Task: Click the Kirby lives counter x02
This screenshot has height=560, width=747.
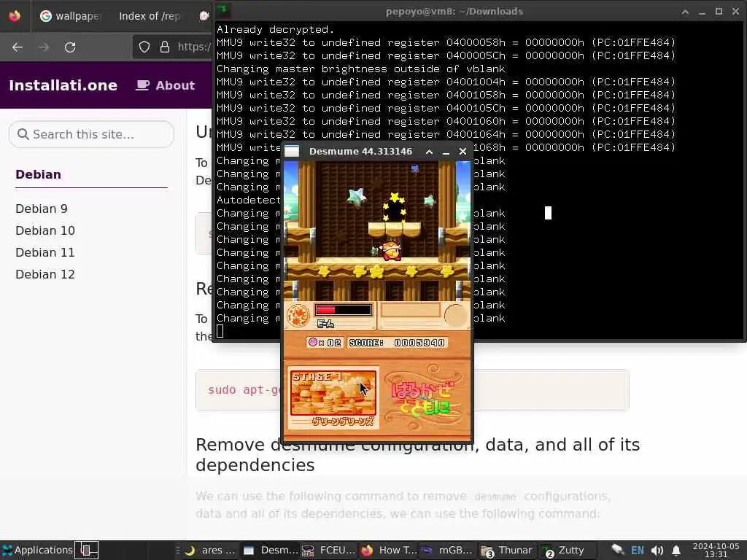Action: pyautogui.click(x=325, y=343)
